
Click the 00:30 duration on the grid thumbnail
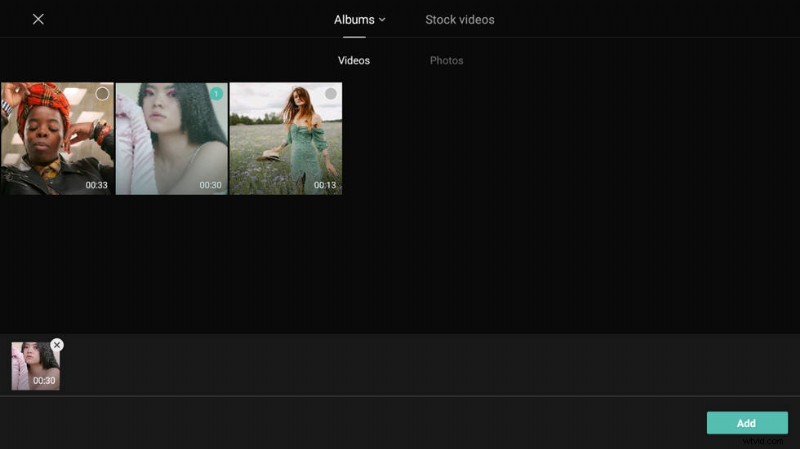point(210,185)
